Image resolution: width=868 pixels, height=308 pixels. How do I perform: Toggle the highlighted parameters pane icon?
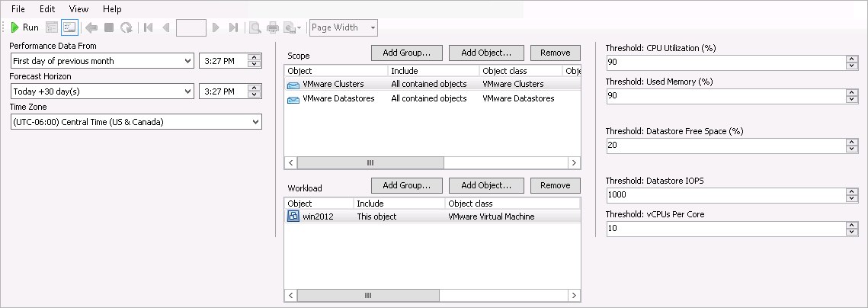click(69, 27)
